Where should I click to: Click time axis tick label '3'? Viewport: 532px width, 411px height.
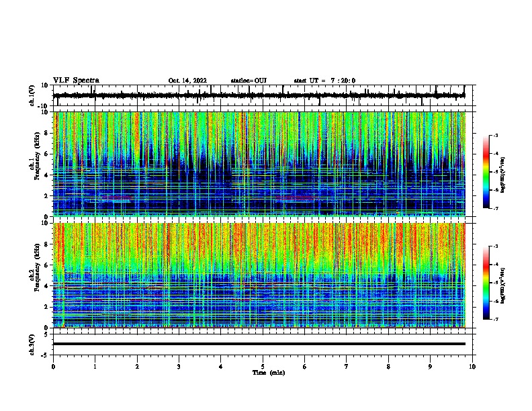coord(179,367)
